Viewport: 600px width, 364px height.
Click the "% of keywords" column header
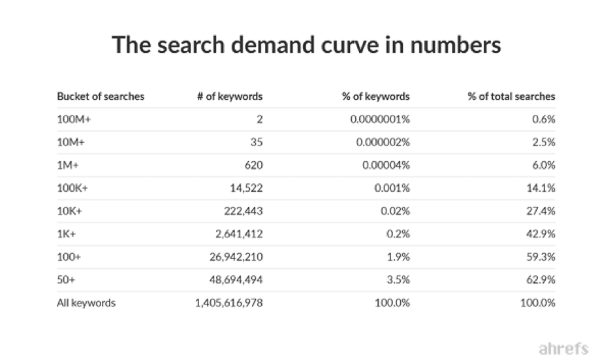tap(376, 97)
